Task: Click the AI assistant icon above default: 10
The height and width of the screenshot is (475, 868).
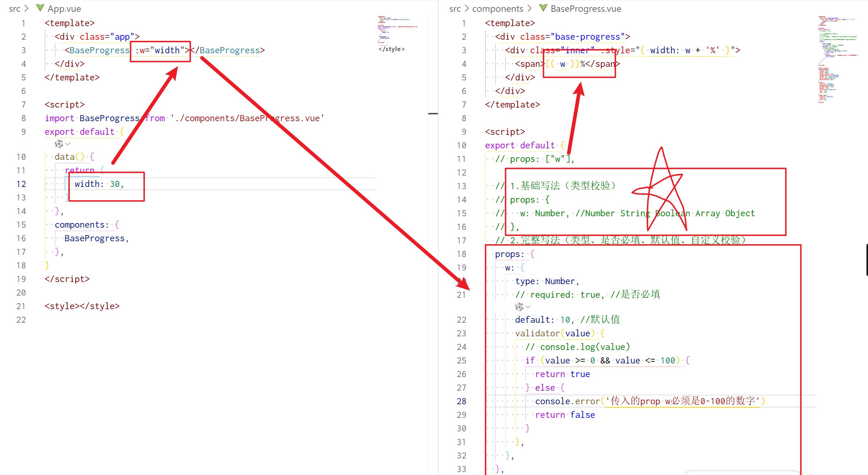Action: [519, 307]
